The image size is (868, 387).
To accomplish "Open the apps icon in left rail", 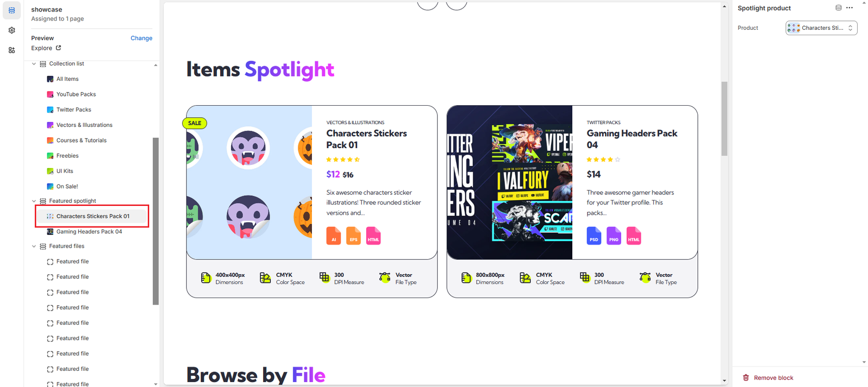I will pos(11,50).
